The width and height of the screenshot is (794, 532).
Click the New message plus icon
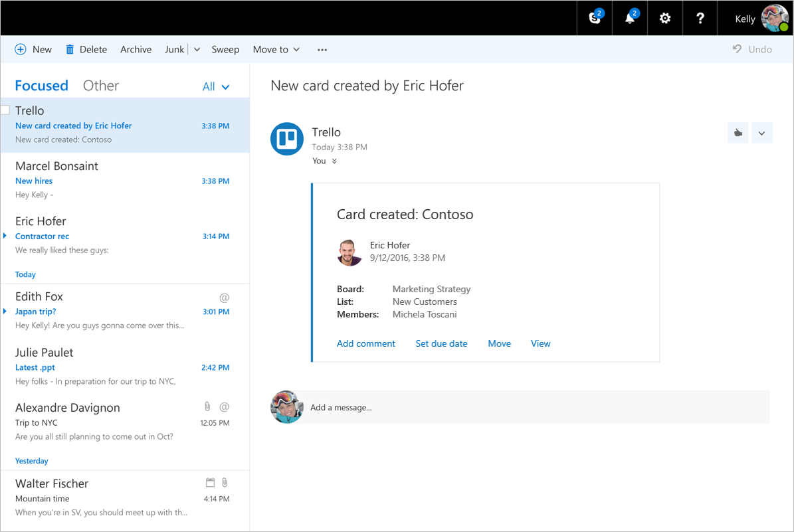point(21,50)
